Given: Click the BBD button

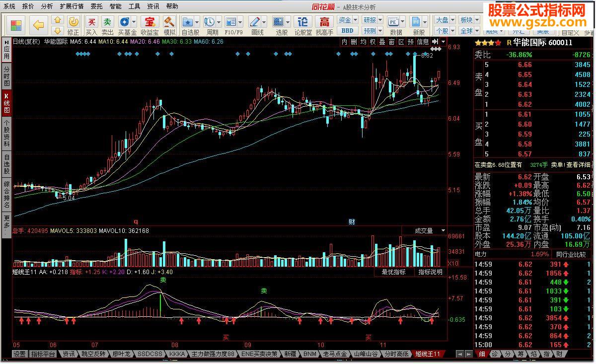Looking at the screenshot, I should pyautogui.click(x=347, y=30).
